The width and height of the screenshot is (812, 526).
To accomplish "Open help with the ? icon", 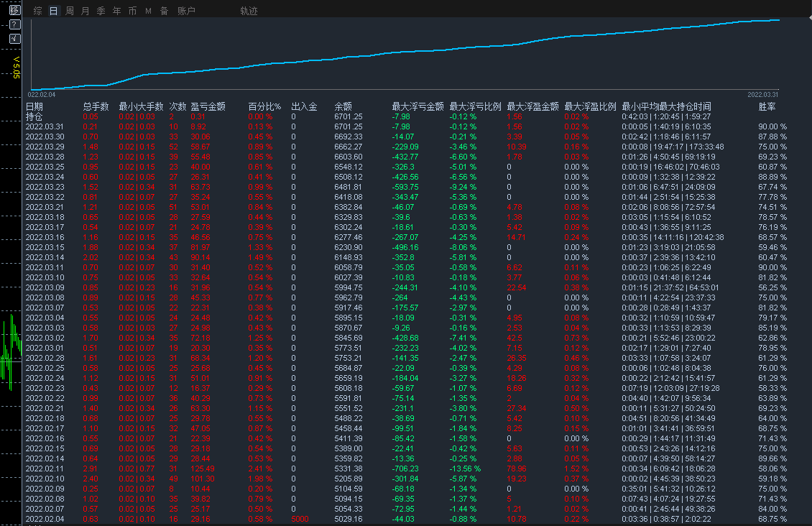I will (15, 24).
